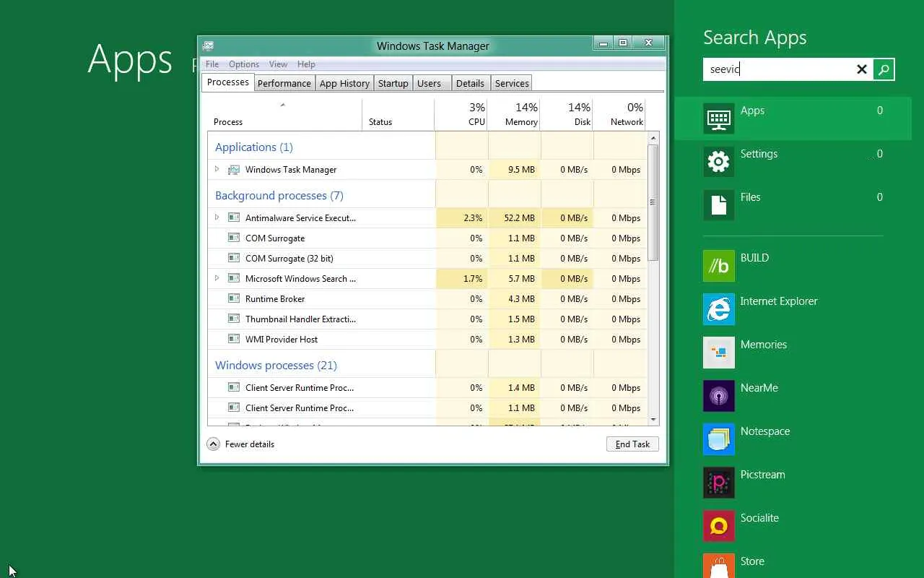Image resolution: width=924 pixels, height=578 pixels.
Task: Open the Picstream app icon
Action: point(719,483)
